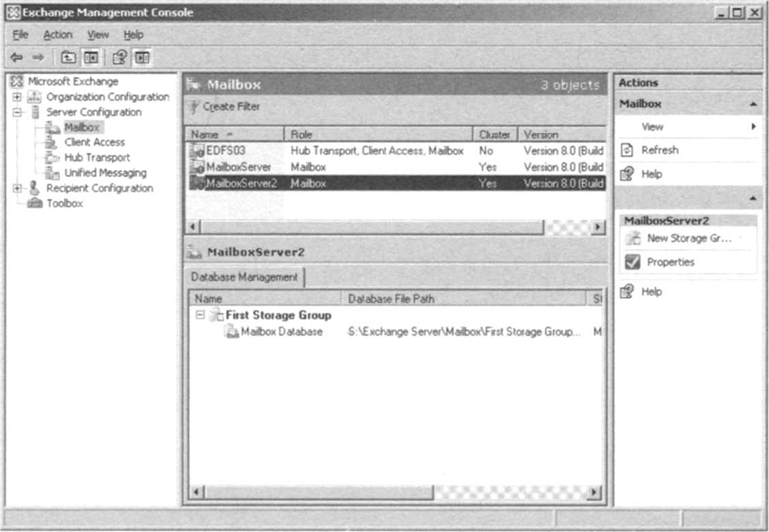Select the Database Management tab
769x532 pixels.
pos(244,277)
